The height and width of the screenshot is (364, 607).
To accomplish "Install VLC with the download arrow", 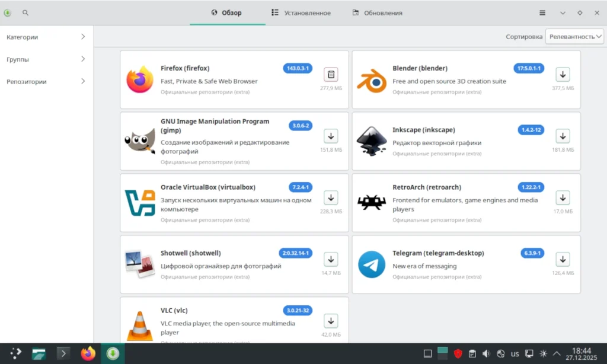I will [331, 321].
